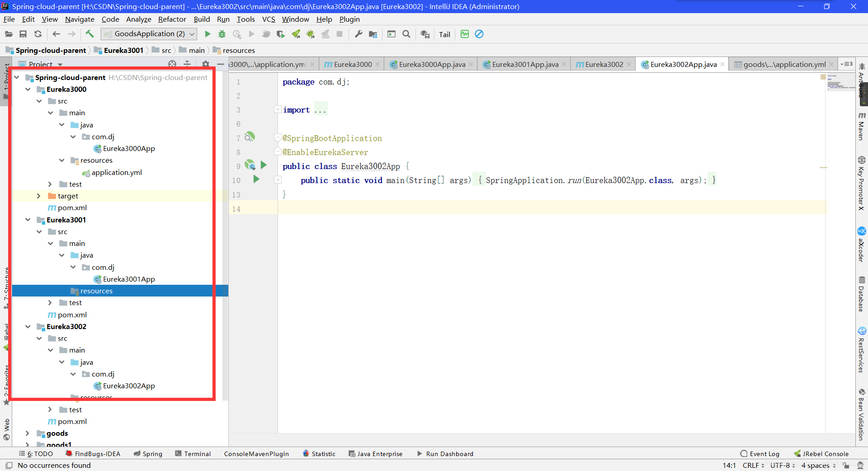The image size is (868, 471).
Task: Expand the folded main method body
Action: click(277, 180)
